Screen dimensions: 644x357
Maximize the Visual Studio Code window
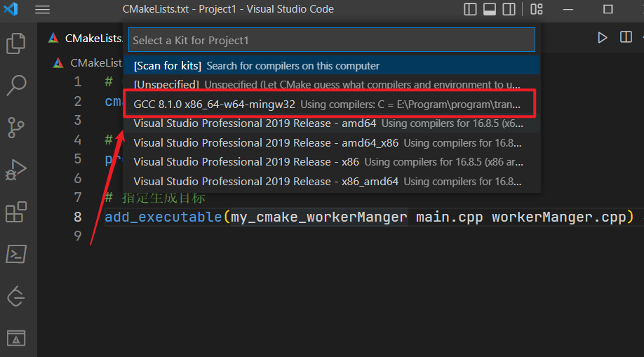(x=608, y=9)
